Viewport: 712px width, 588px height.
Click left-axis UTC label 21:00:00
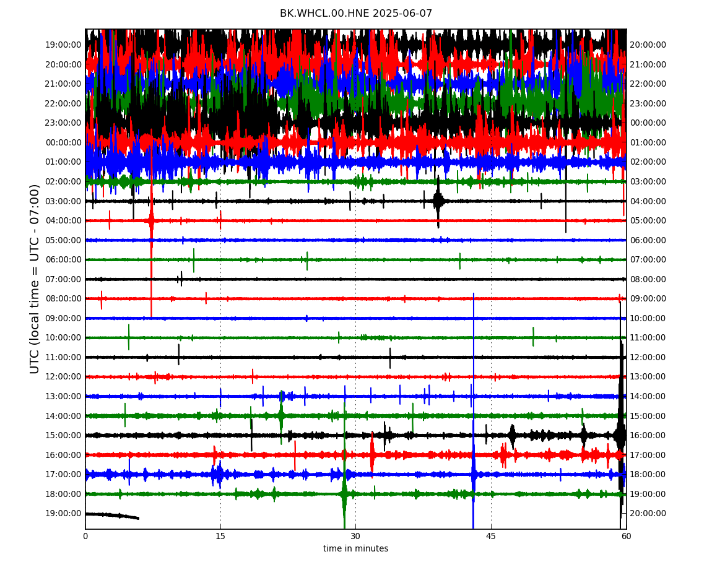[x=63, y=84]
